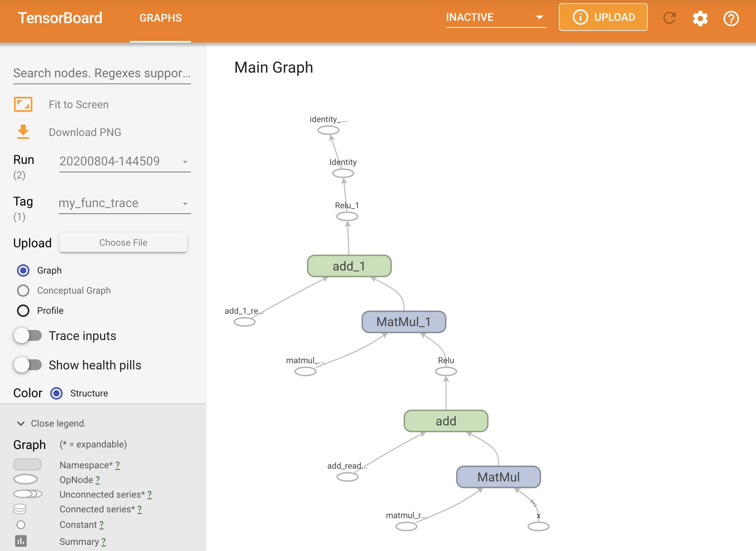Screen dimensions: 756x551
Task: Click the Search nodes input field
Action: pos(103,73)
